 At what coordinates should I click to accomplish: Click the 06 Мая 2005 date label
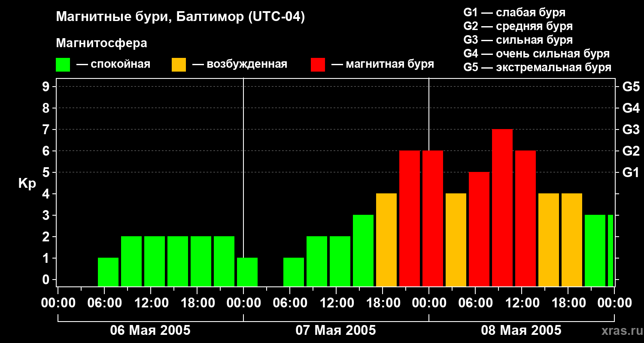pyautogui.click(x=150, y=330)
